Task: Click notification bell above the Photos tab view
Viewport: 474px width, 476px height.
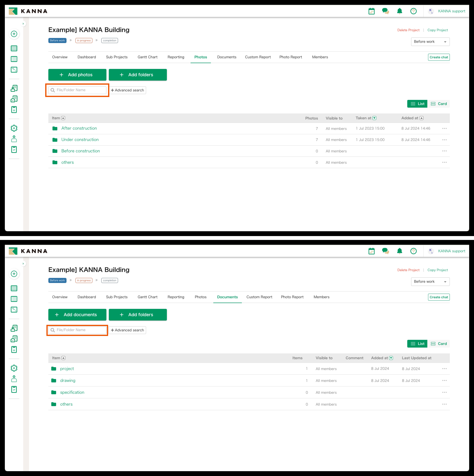Action: pos(399,11)
